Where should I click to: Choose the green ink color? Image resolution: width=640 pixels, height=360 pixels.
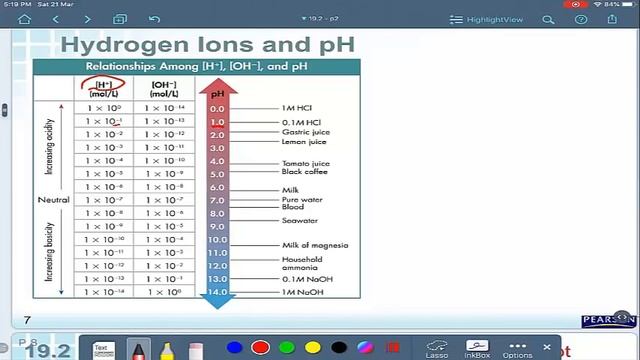coord(287,347)
